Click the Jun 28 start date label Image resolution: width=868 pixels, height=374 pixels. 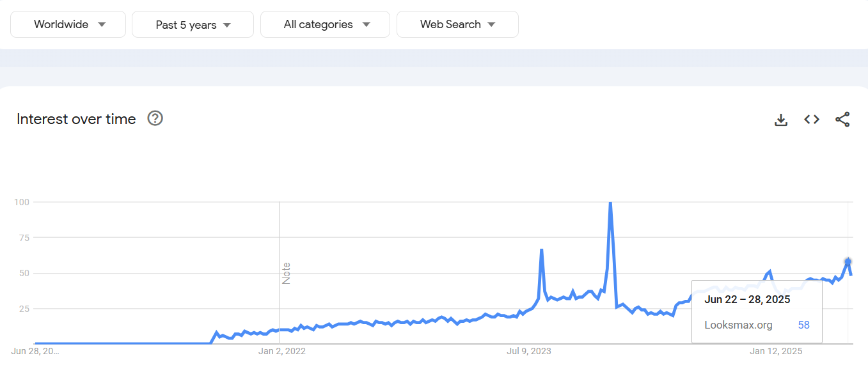[35, 351]
